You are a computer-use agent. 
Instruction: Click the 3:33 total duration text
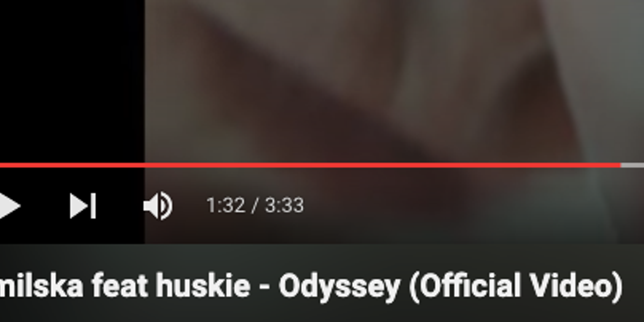[x=284, y=205]
